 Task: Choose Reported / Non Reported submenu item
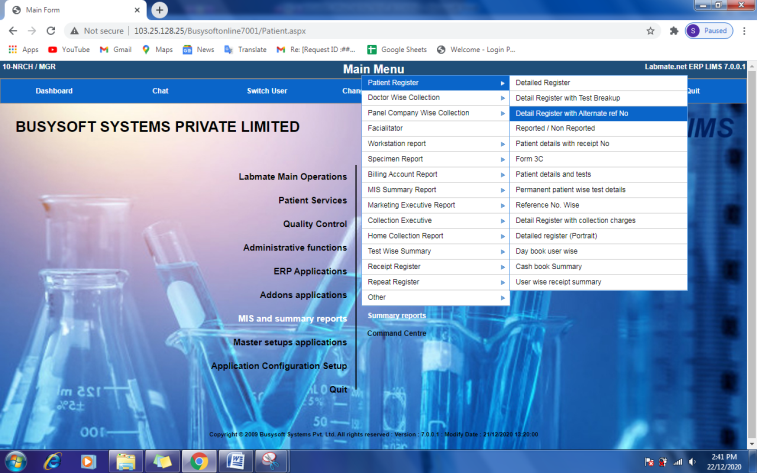(x=598, y=128)
